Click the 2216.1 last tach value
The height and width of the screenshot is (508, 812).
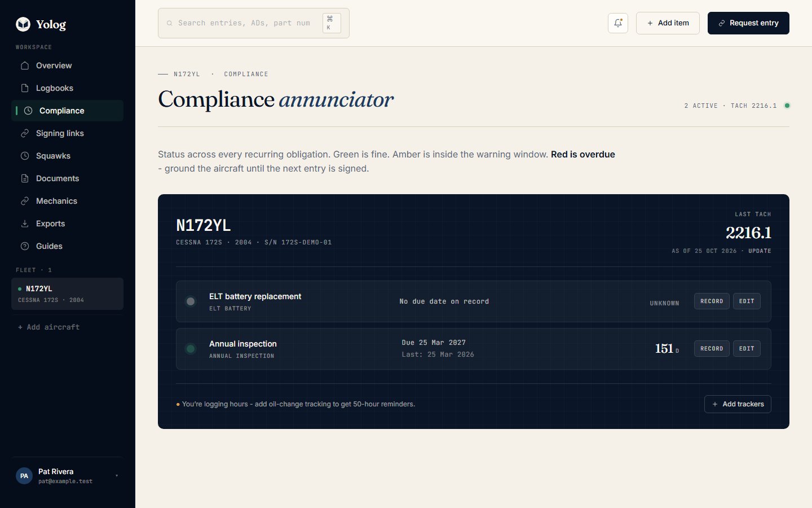748,233
